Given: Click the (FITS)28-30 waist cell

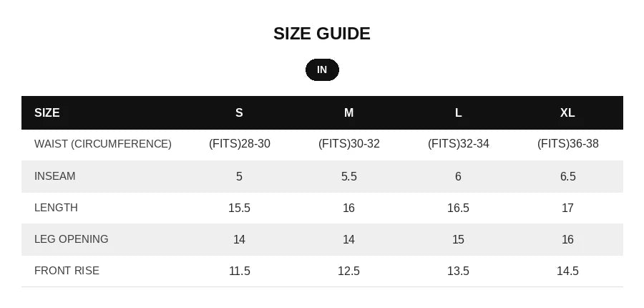Looking at the screenshot, I should pos(240,144).
